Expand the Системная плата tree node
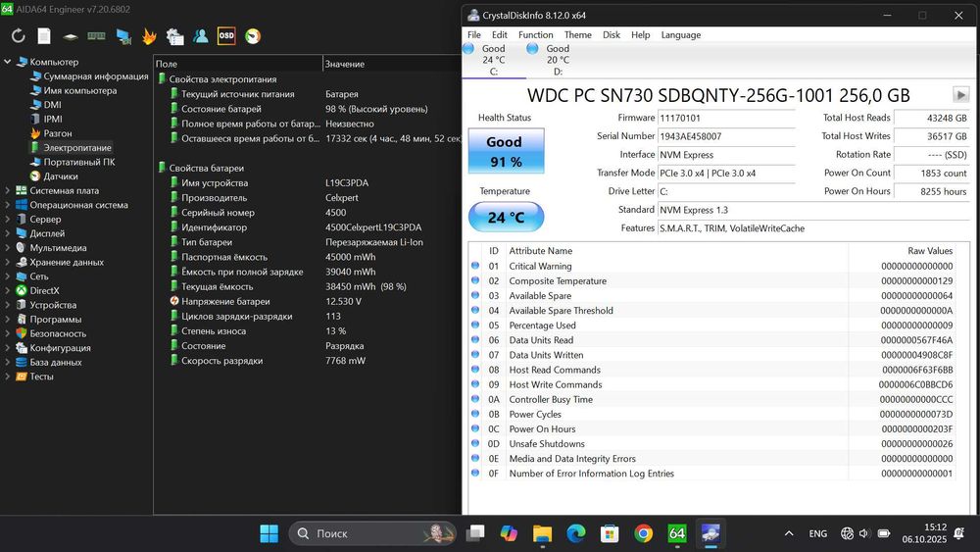The width and height of the screenshot is (980, 552). click(x=9, y=191)
